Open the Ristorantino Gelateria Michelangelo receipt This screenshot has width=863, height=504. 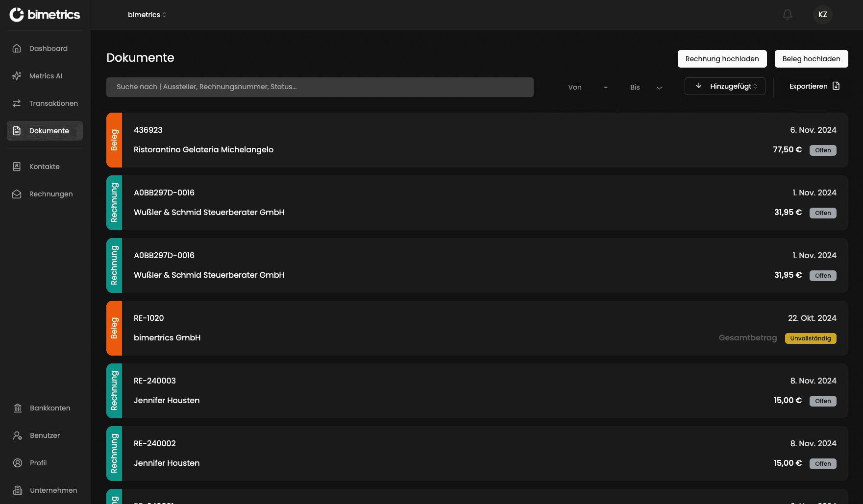203,149
